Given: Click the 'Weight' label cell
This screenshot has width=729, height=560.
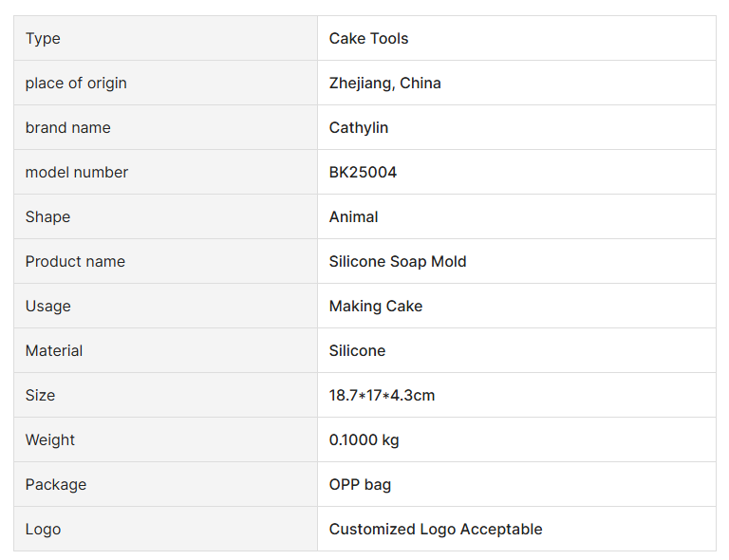Looking at the screenshot, I should (50, 440).
